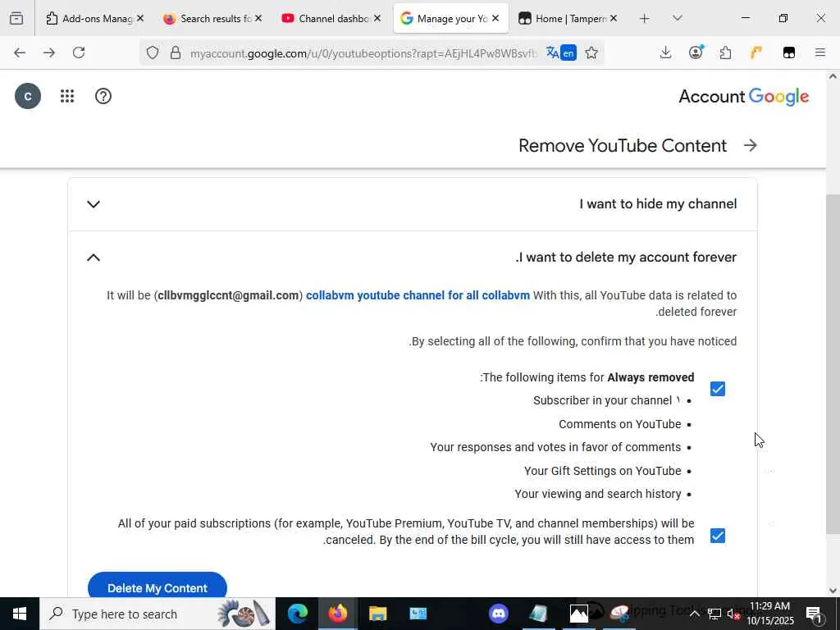Click the Comments on YouTube list item
The height and width of the screenshot is (630, 840).
(620, 424)
